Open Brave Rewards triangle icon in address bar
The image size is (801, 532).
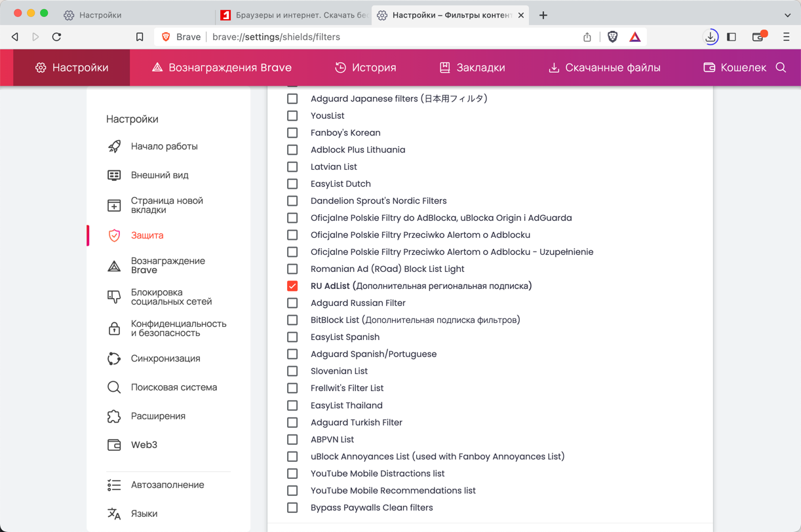pos(635,37)
